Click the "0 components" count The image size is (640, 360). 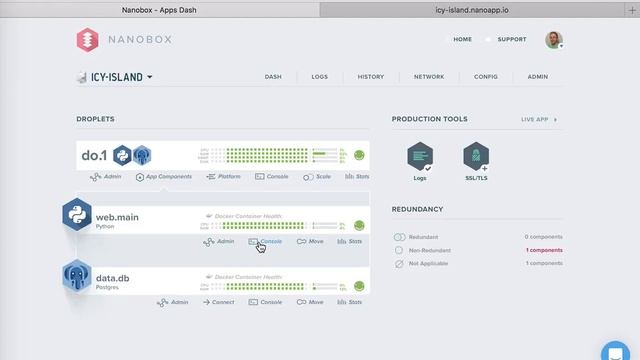point(544,237)
